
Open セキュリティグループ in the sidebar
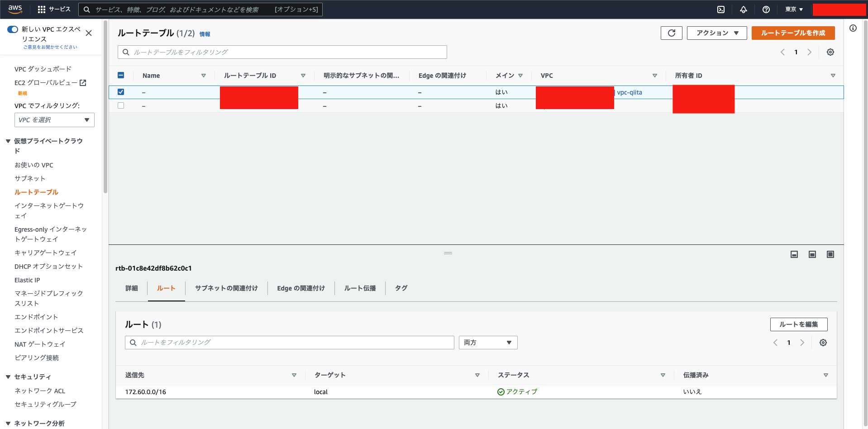[45, 405]
